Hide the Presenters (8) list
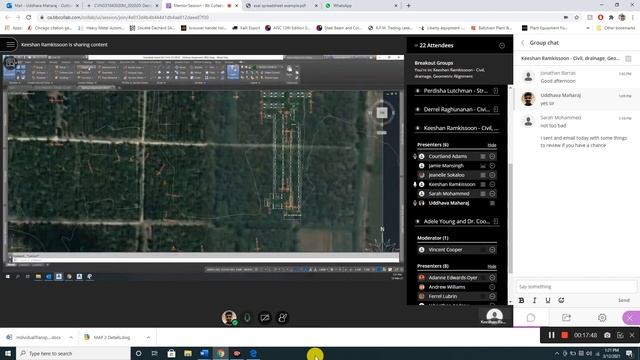The height and width of the screenshot is (360, 640). (x=492, y=267)
